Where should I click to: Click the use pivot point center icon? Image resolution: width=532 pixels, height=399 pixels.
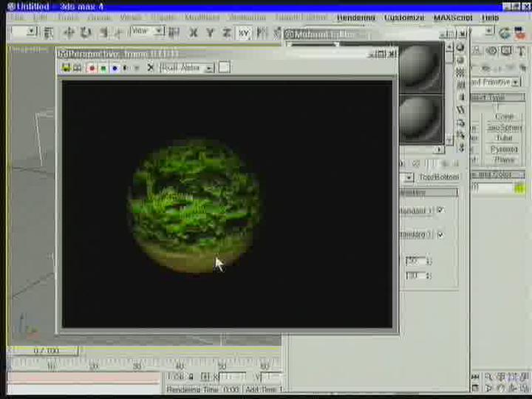coord(174,33)
